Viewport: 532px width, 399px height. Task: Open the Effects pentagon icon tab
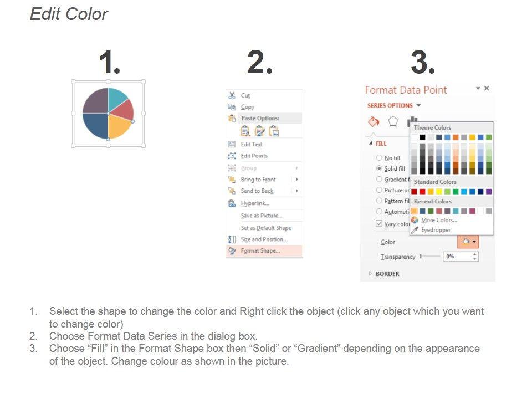coord(393,122)
